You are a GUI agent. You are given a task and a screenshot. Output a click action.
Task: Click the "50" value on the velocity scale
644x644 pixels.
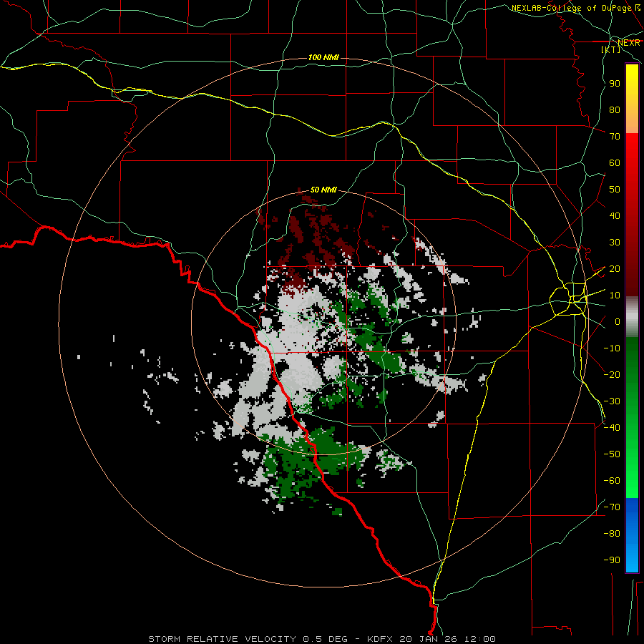(615, 190)
